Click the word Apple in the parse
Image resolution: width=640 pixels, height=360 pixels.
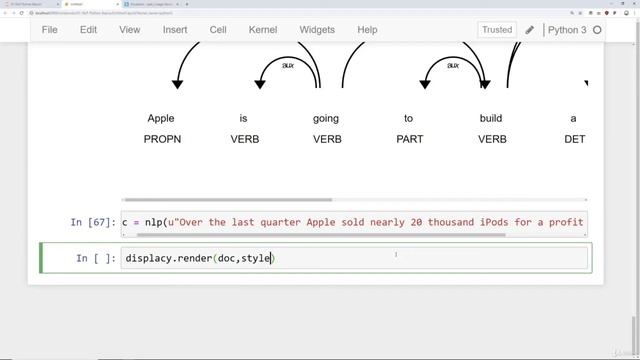click(x=161, y=118)
